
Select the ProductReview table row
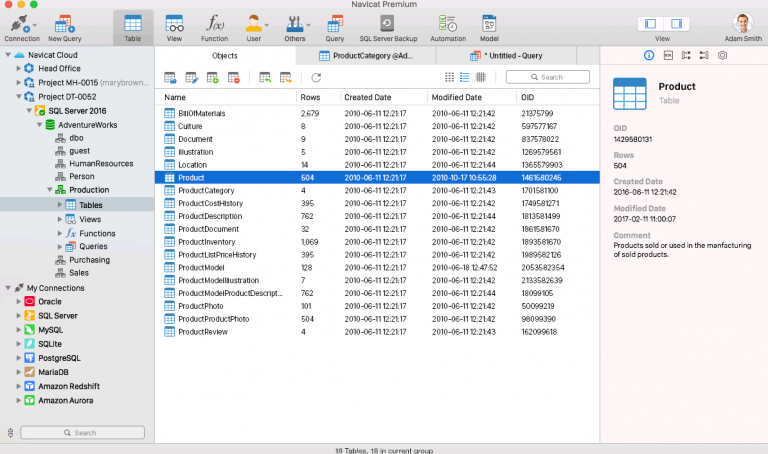pyautogui.click(x=377, y=332)
